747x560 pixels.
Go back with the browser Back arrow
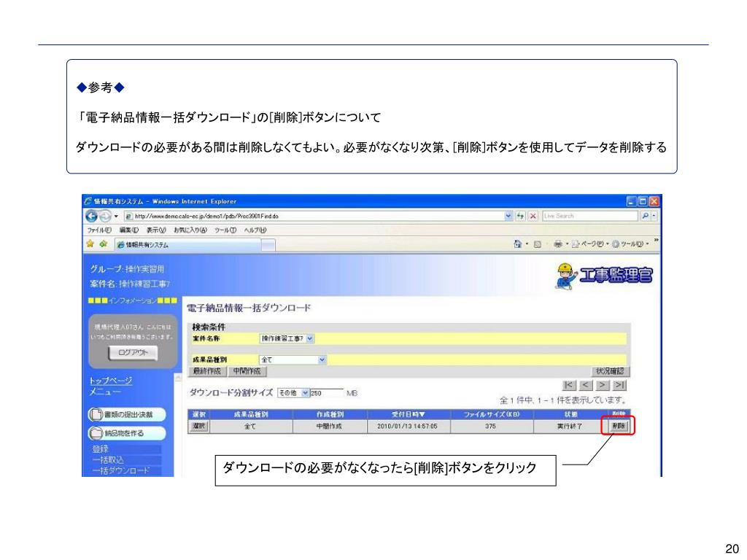[91, 216]
